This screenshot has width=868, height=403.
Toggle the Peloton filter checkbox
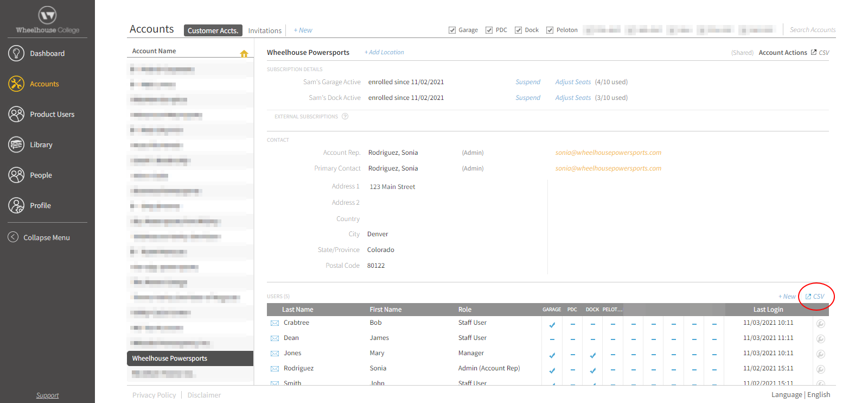[550, 30]
